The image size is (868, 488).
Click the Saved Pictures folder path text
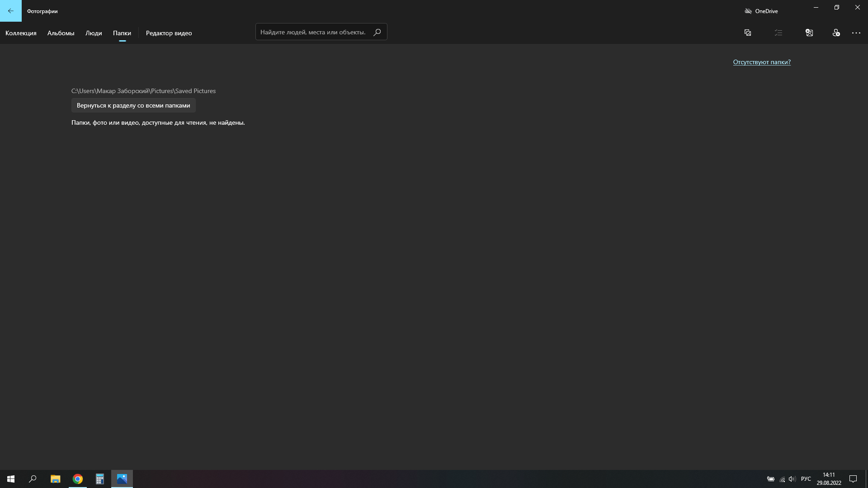pos(143,91)
